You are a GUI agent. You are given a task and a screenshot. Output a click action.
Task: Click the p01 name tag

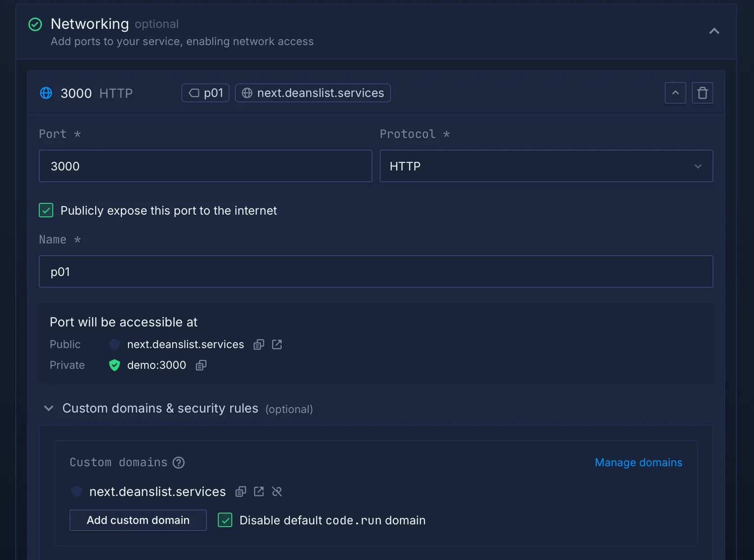click(206, 93)
